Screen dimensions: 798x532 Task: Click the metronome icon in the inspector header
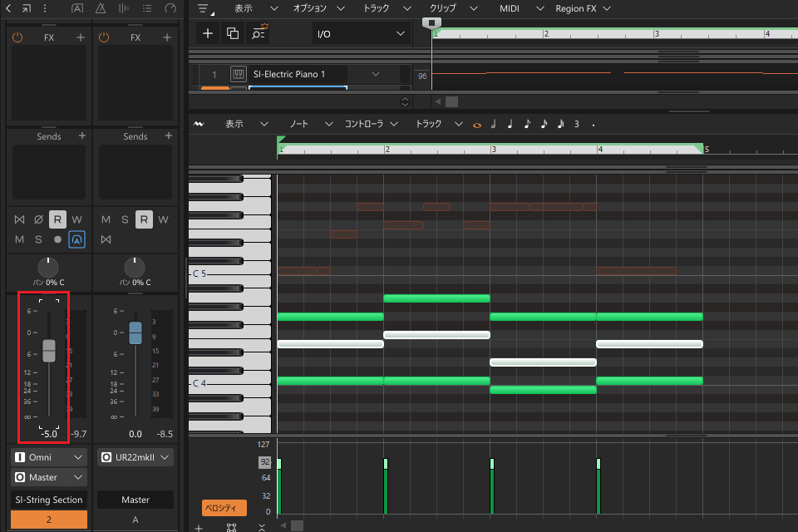101,8
